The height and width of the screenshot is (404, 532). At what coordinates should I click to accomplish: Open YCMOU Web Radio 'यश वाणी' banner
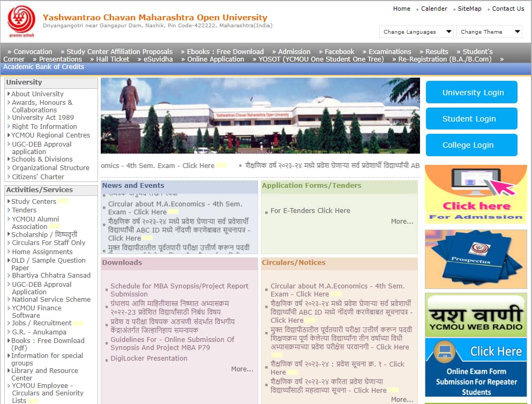tap(475, 316)
